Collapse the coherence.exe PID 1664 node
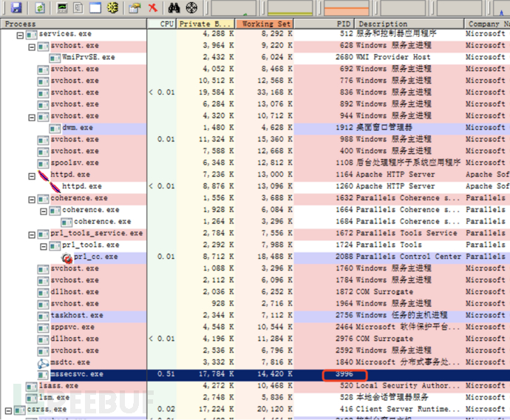 [44, 211]
